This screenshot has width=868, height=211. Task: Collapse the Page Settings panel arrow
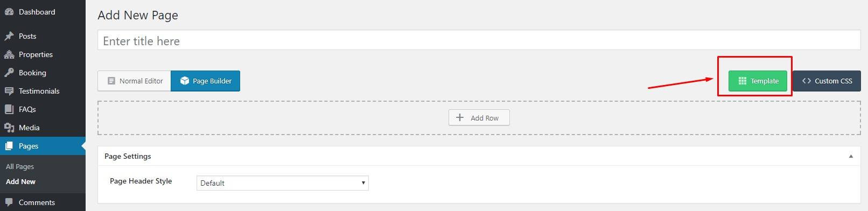click(851, 156)
